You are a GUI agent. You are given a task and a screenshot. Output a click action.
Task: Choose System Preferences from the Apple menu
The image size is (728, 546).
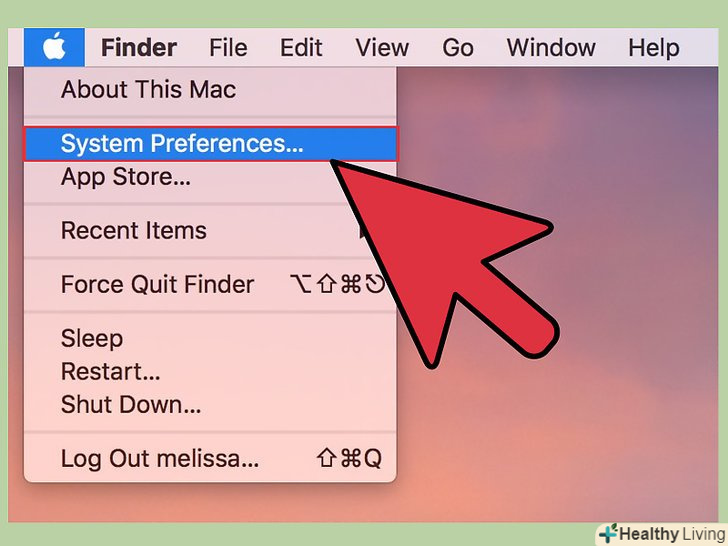point(210,143)
